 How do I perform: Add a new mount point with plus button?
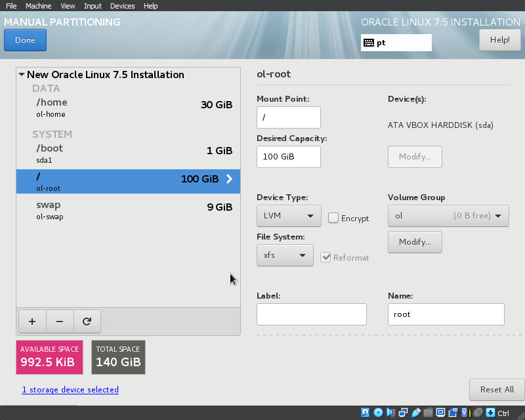coord(32,322)
